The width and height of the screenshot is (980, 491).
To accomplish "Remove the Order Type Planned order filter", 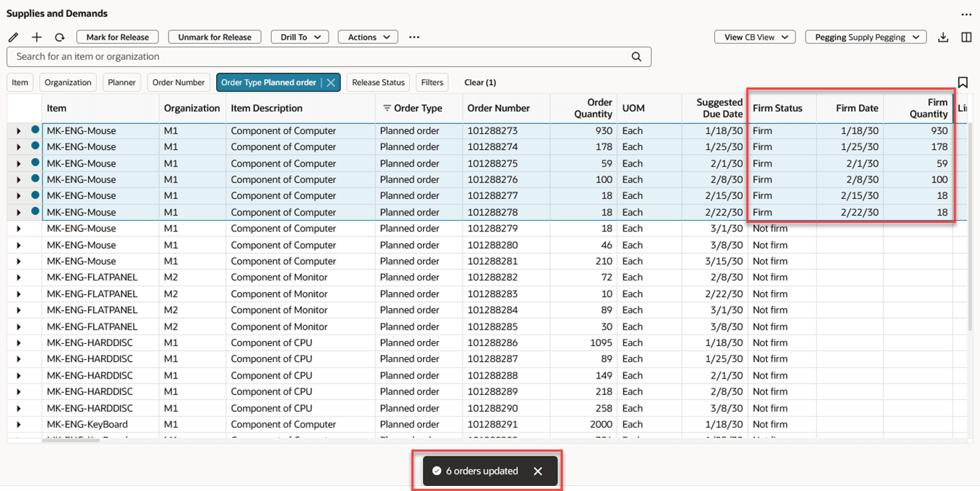I will tap(331, 83).
